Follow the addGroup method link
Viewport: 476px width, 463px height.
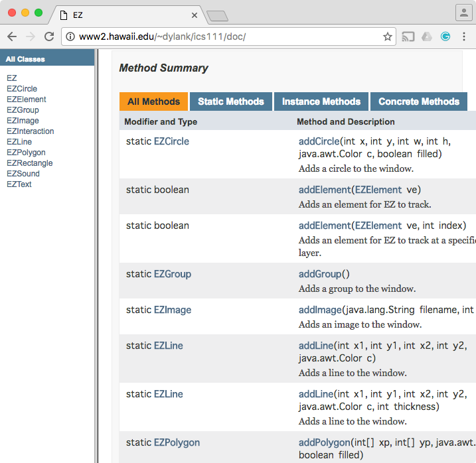click(319, 274)
